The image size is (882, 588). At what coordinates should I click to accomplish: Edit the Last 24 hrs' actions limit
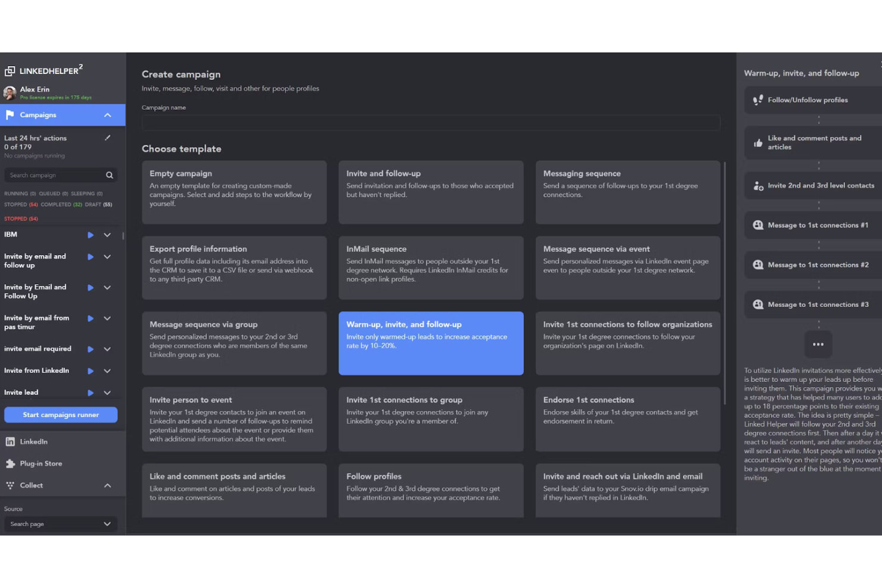108,138
